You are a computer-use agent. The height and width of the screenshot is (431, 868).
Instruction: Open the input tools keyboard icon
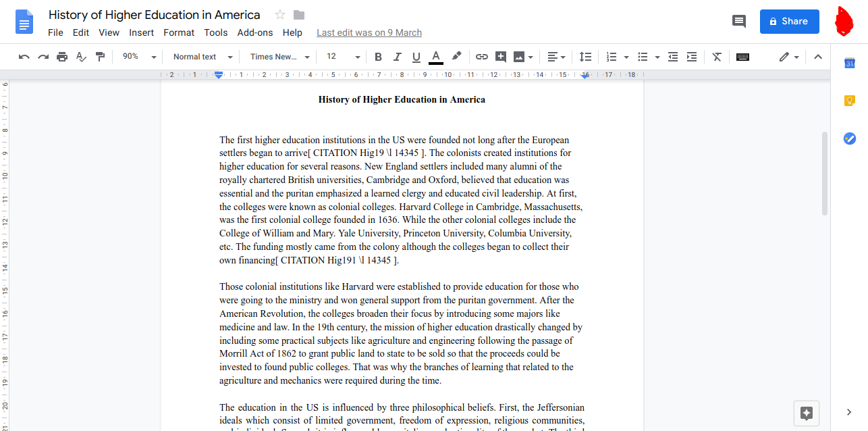point(742,57)
